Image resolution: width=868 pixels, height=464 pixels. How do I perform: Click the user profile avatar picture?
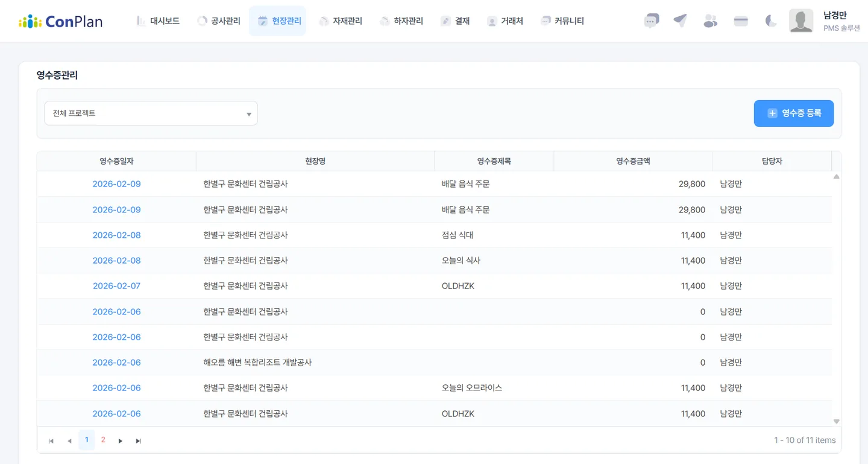click(x=801, y=21)
